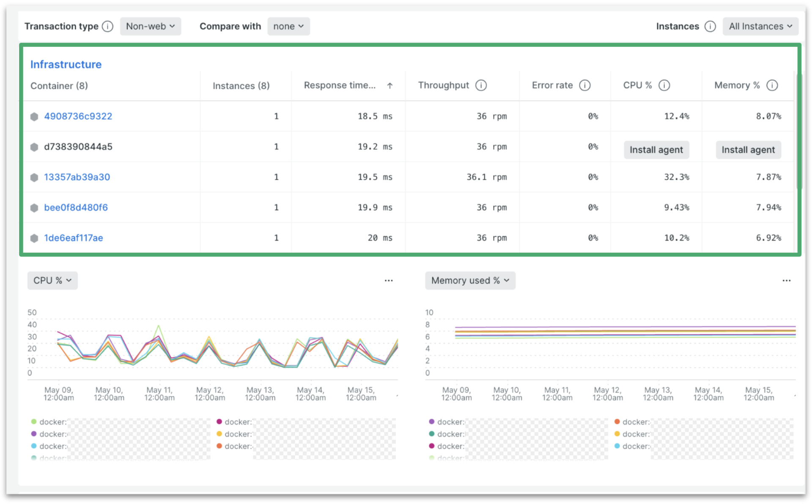Screen dimensions: 812x504
Task: Open the CPU chart ellipsis menu
Action: (x=389, y=280)
